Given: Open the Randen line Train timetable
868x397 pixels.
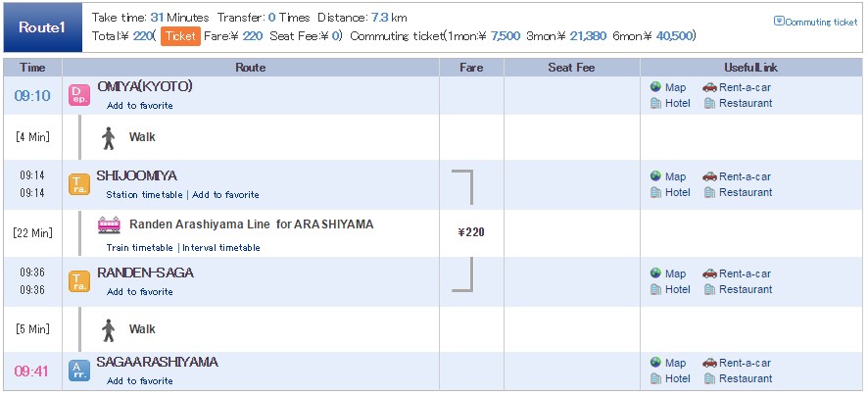Looking at the screenshot, I should pyautogui.click(x=140, y=248).
